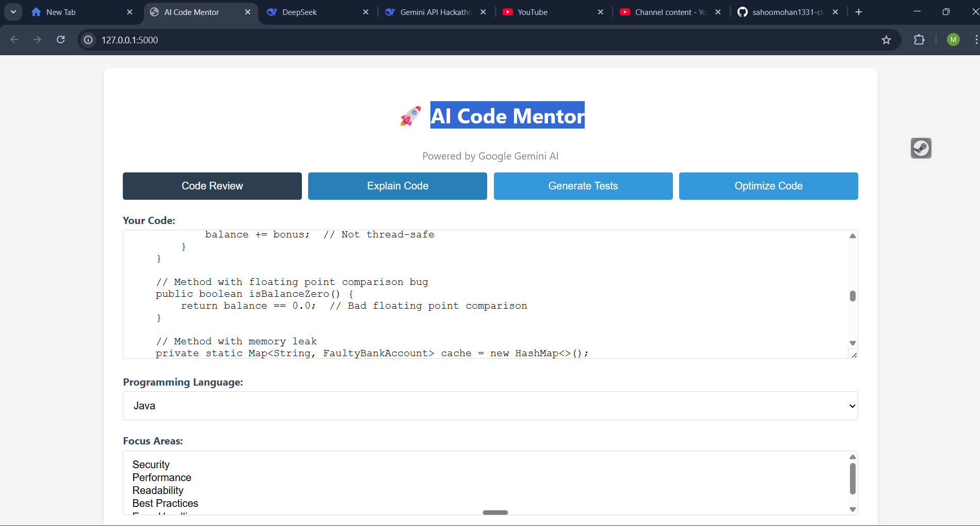Image resolution: width=980 pixels, height=526 pixels.
Task: Click the browser forward arrow
Action: point(37,40)
